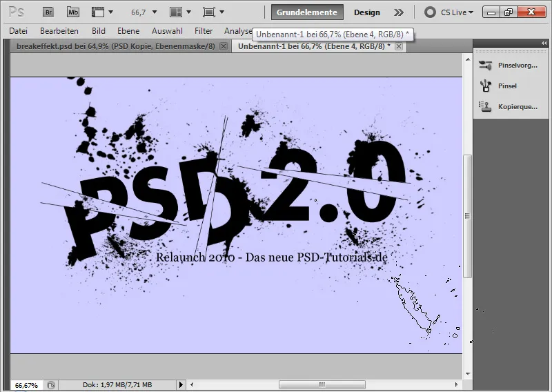Open the status bar info arrow menu
Viewport: 552px width, 392px height.
(181, 384)
